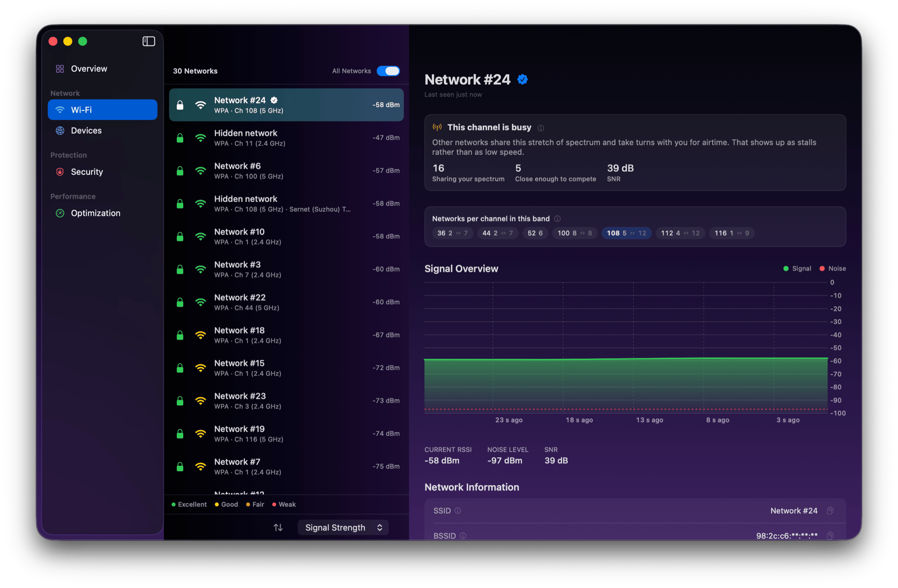Select channel 52 chip

coord(535,233)
